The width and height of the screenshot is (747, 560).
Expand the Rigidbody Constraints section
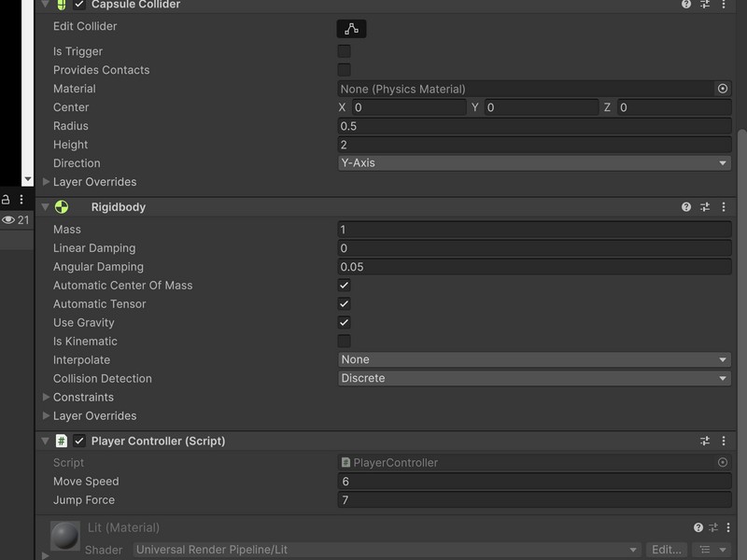[46, 397]
